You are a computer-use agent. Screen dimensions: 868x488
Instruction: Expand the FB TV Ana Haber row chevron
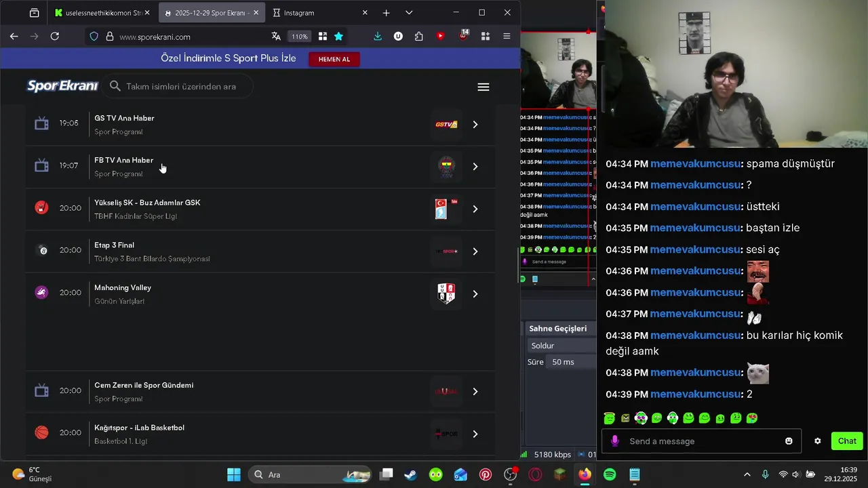click(475, 167)
